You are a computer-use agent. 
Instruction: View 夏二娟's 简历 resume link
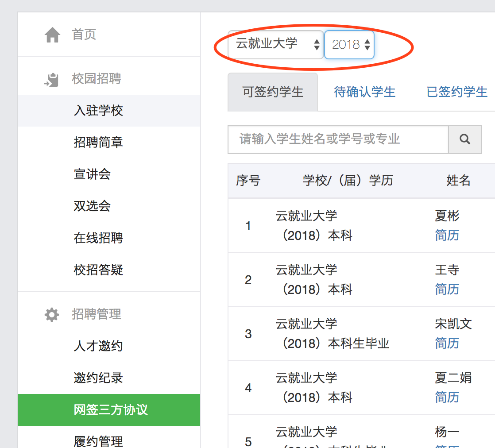[447, 398]
